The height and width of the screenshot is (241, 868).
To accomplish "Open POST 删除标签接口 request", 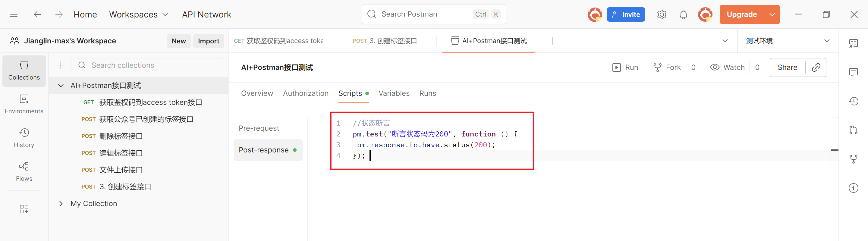I will tap(139, 136).
